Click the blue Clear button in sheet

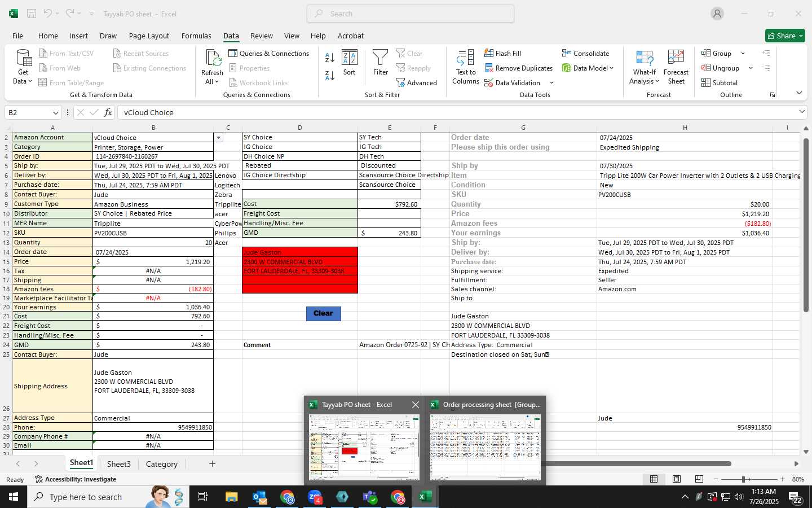coord(323,313)
